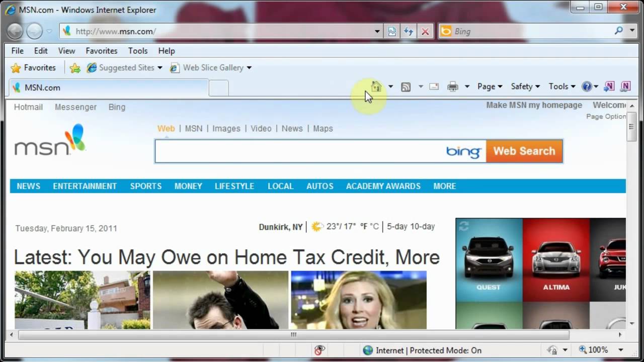Viewport: 644px width, 362px height.
Task: Open the command bar Tools dropdown
Action: [x=562, y=86]
